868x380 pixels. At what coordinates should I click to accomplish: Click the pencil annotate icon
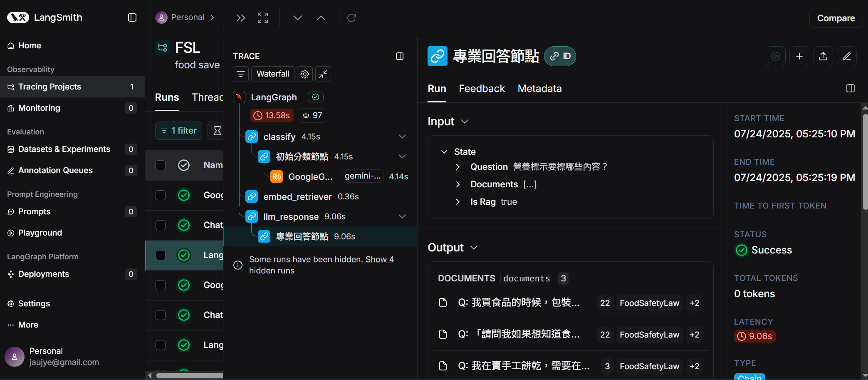coord(847,56)
